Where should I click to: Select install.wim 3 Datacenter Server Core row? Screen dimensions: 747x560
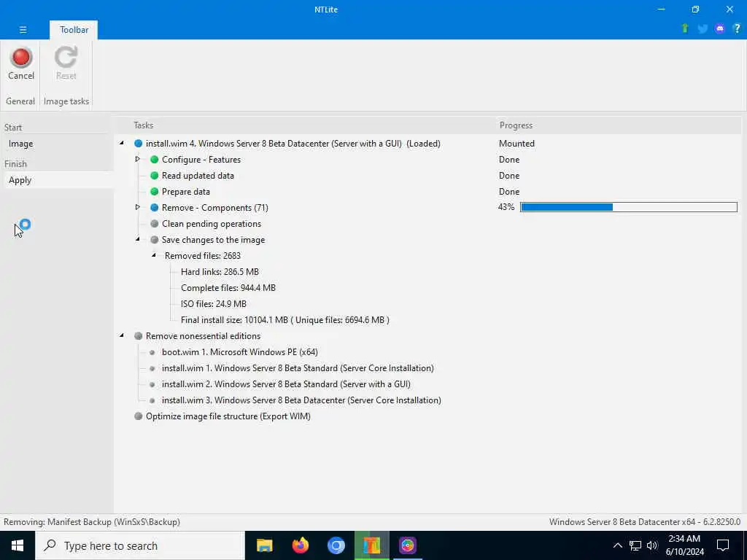tap(301, 400)
